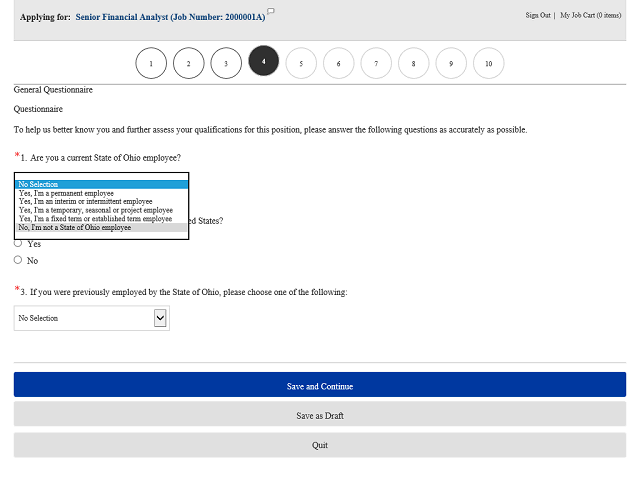Go to step 1 circle
640x480 pixels.
point(151,63)
